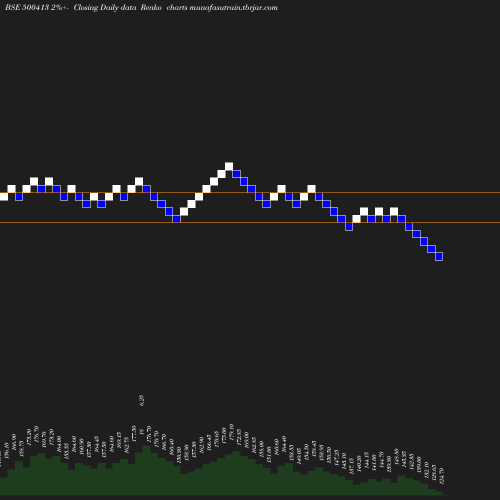Select the last blue Renko brick at far right
Image resolution: width=500 pixels, height=500 pixels.
439,256
